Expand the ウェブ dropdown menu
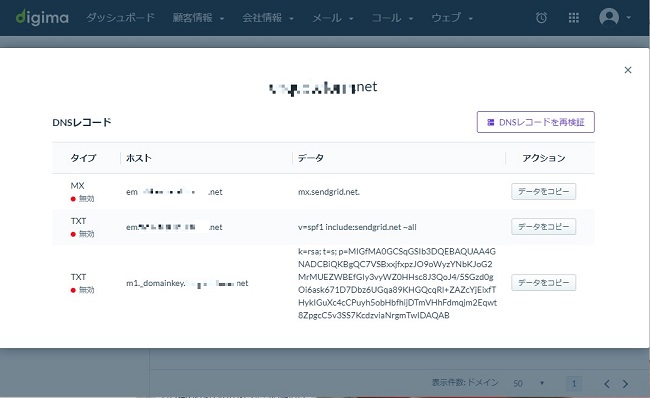 click(x=452, y=18)
